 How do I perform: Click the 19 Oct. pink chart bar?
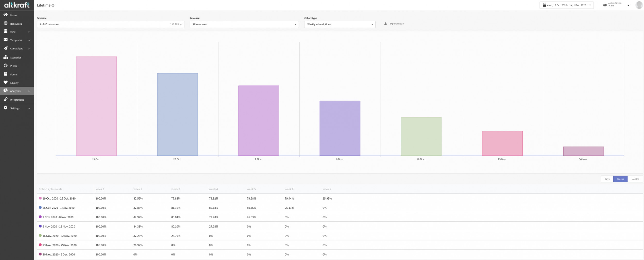pyautogui.click(x=96, y=106)
